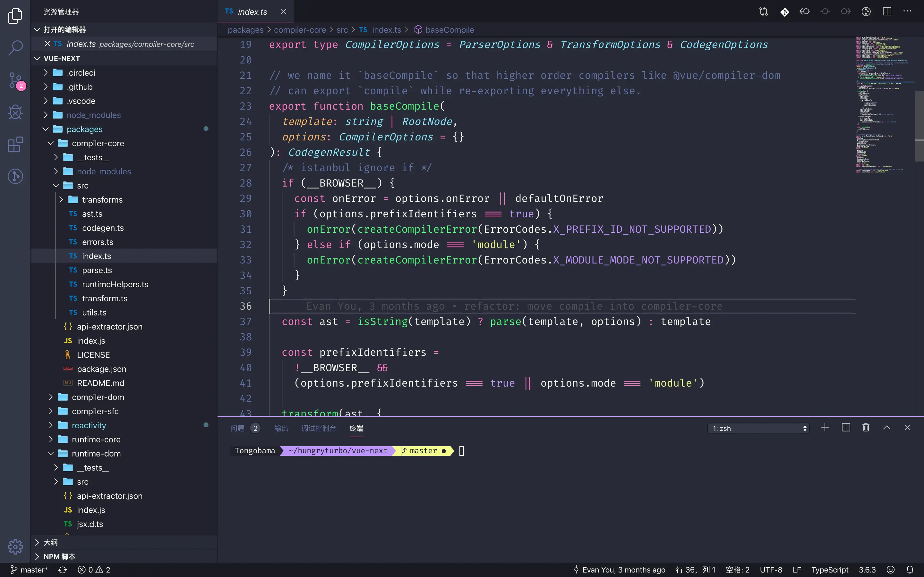Expand the compiler-dom folder

[98, 397]
